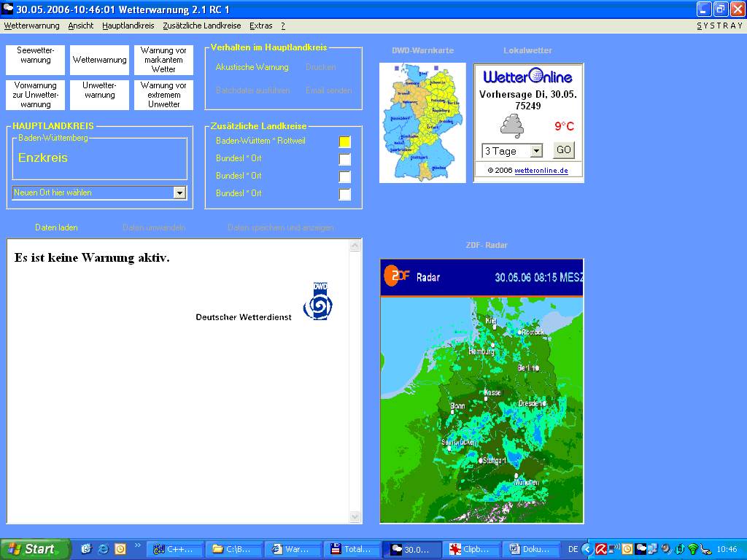Viewport: 747px width, 560px height.
Task: Click the red antivirus icon in the system tray
Action: pos(601,549)
